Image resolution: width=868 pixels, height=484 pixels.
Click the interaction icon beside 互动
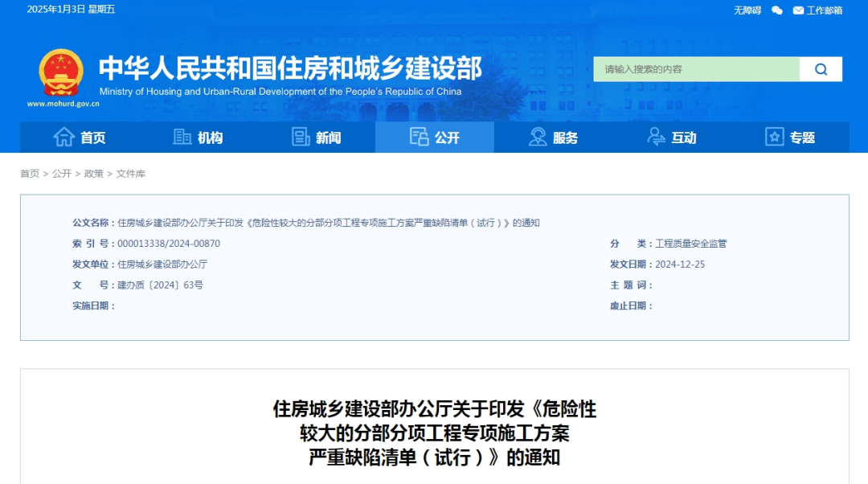pyautogui.click(x=656, y=137)
